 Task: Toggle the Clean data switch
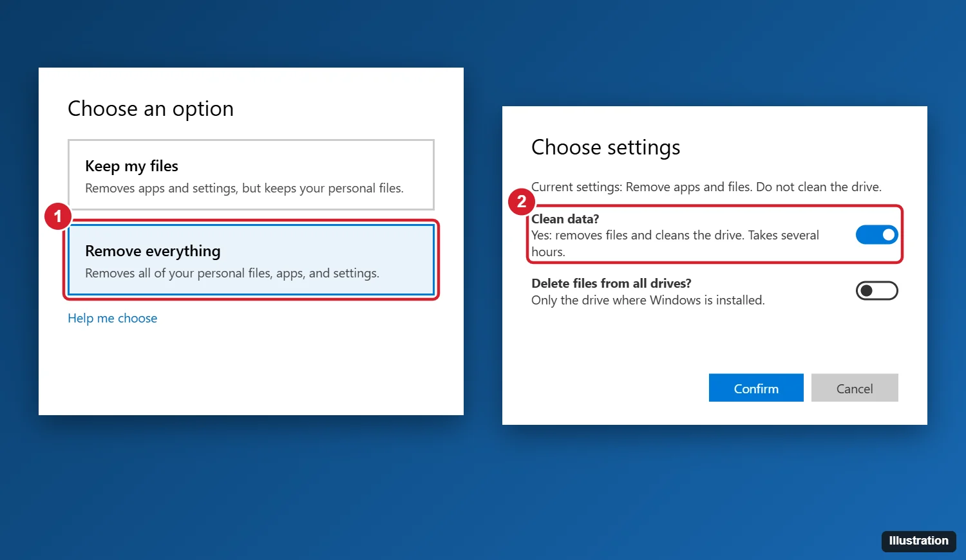876,235
